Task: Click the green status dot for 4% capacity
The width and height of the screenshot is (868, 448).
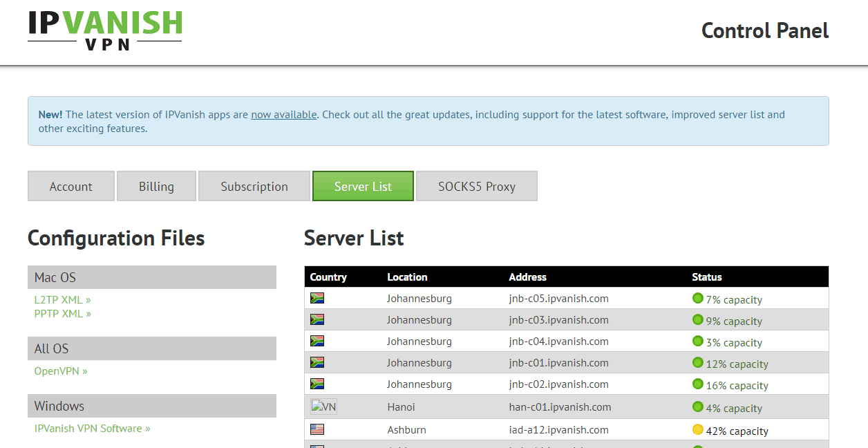Action: tap(698, 407)
